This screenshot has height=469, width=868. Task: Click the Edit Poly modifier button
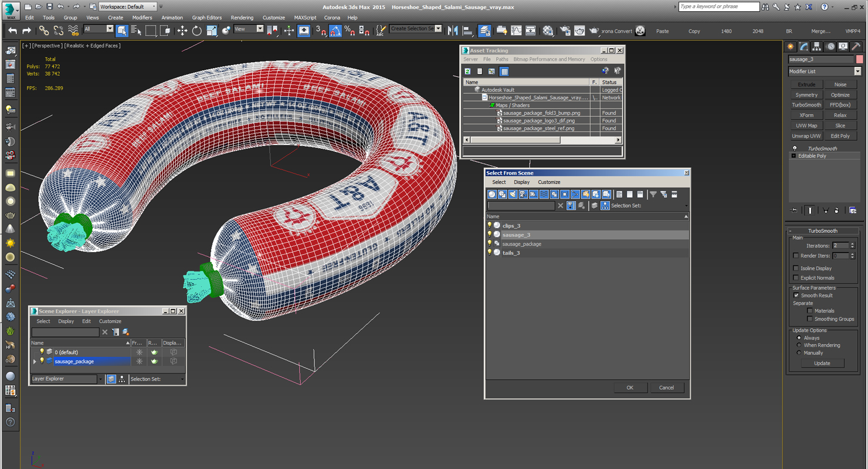pos(840,136)
